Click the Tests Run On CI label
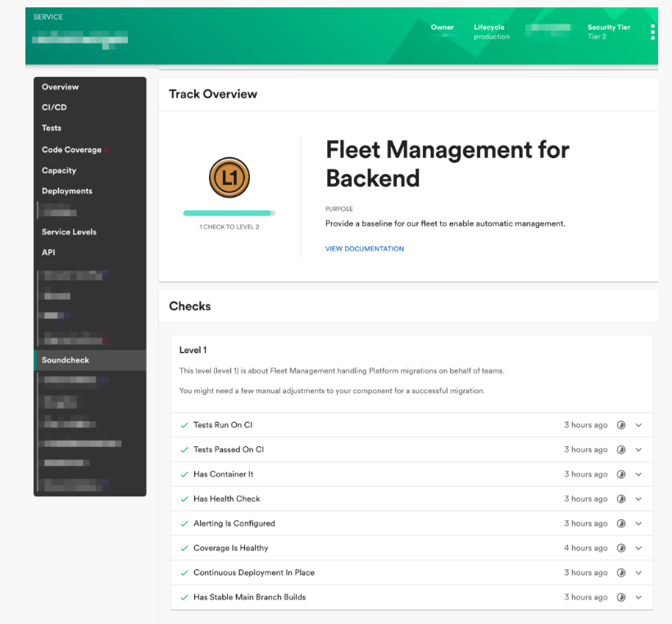 [x=223, y=425]
